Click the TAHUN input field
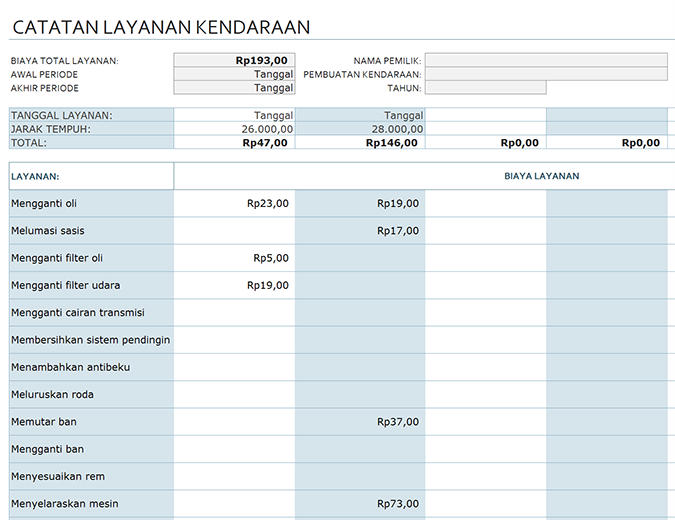675x520 pixels. pos(486,88)
